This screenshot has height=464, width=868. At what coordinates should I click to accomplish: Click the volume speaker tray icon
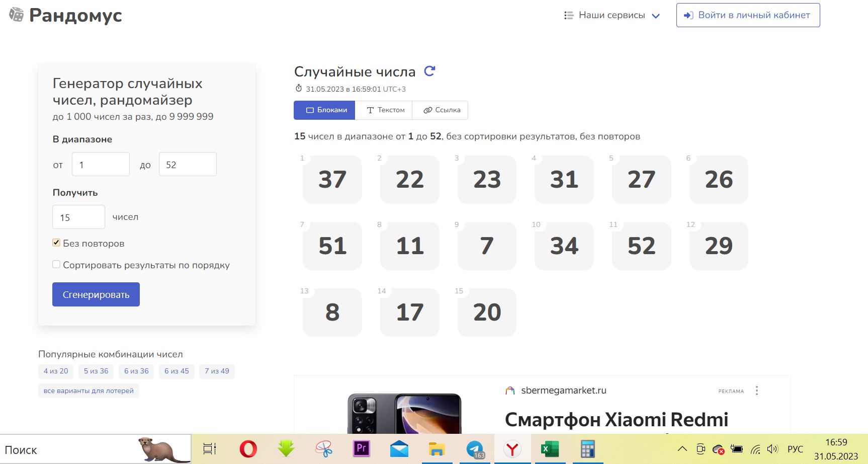tap(772, 449)
